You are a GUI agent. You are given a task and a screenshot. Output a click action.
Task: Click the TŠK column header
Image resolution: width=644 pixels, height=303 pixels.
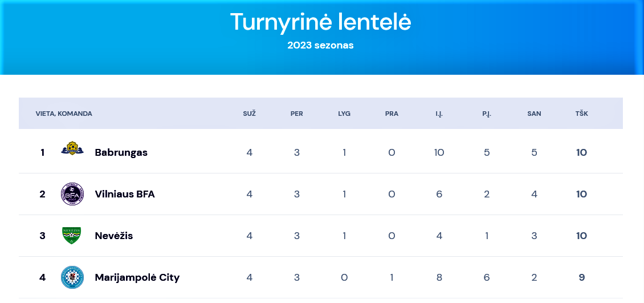(x=581, y=114)
